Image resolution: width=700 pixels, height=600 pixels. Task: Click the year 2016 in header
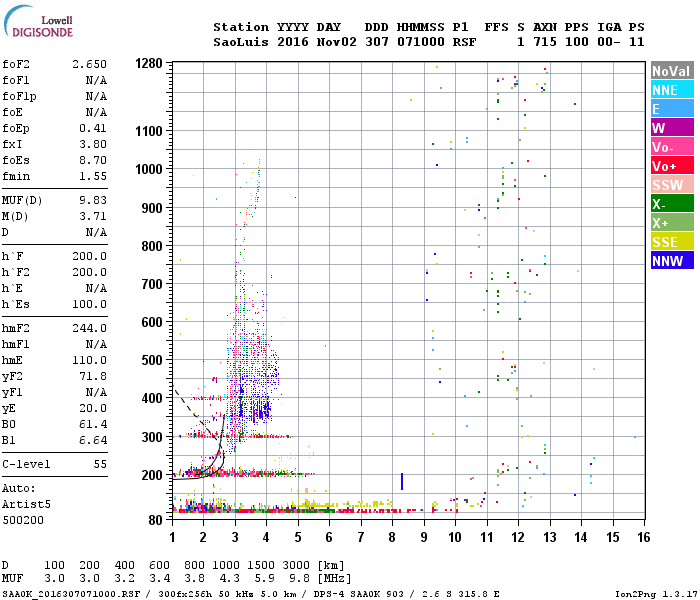293,42
